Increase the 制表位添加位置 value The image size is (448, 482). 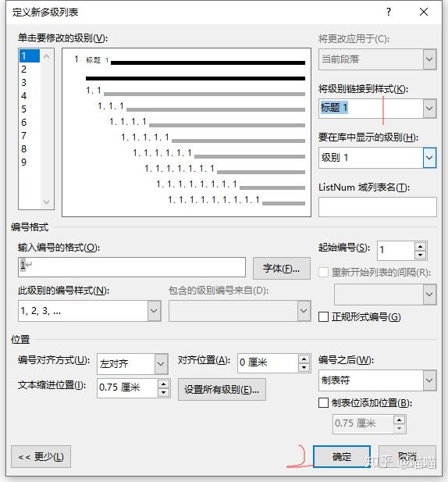[x=399, y=420]
